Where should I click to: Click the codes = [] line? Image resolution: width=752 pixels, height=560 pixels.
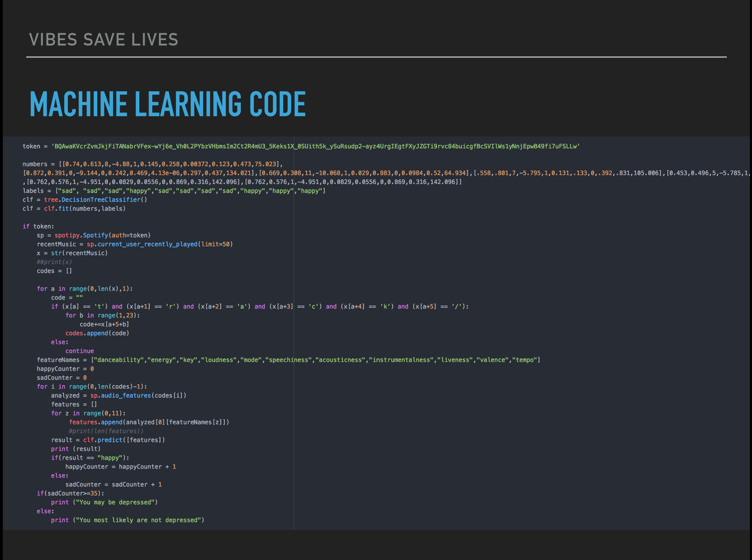pyautogui.click(x=54, y=271)
